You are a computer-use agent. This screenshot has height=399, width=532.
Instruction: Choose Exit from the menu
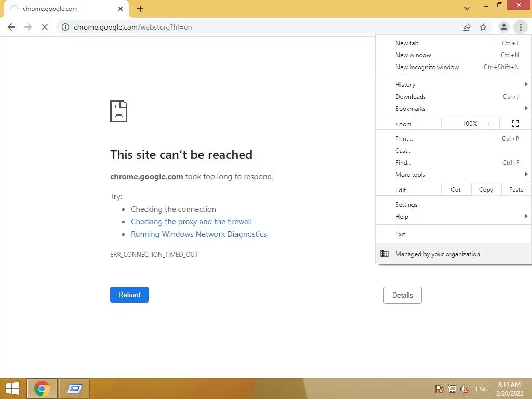(454, 234)
